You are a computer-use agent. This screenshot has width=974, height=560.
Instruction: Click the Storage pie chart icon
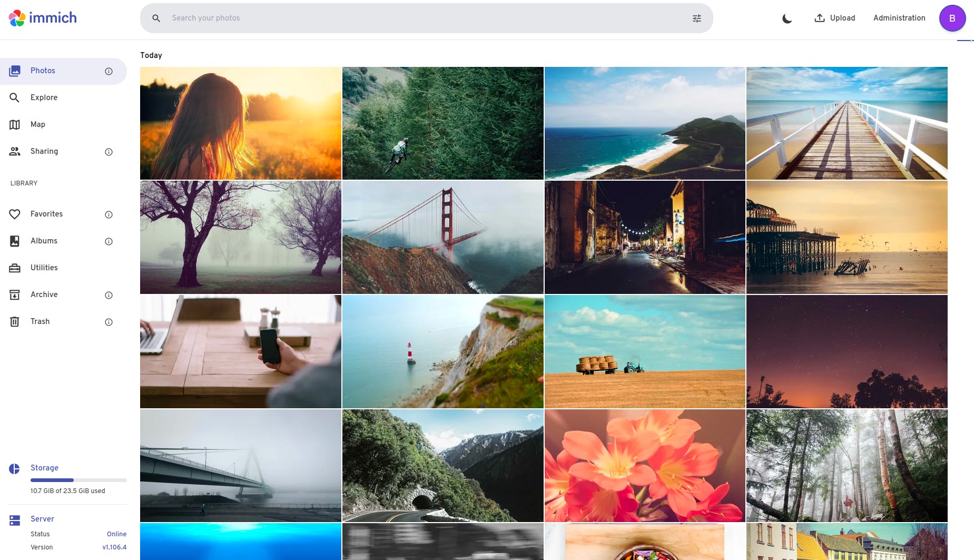click(x=14, y=468)
